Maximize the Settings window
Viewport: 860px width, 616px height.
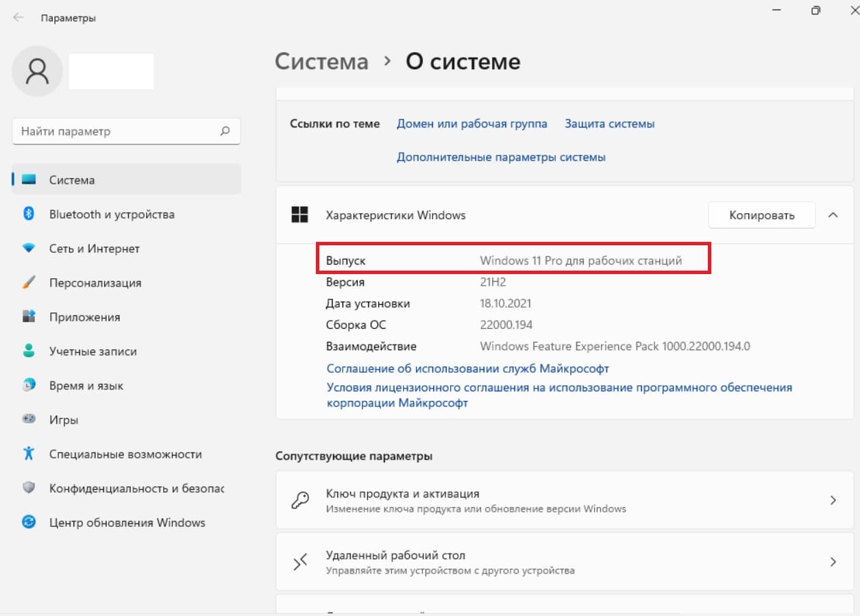(x=815, y=11)
